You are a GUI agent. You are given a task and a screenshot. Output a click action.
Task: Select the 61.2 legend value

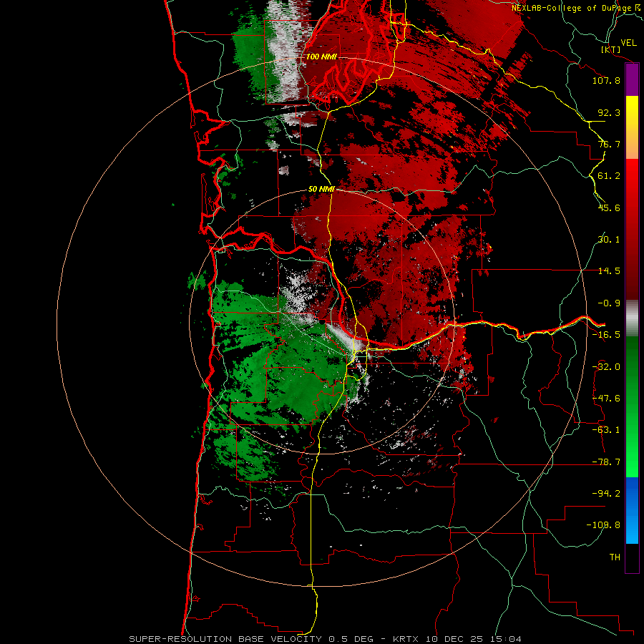point(609,176)
